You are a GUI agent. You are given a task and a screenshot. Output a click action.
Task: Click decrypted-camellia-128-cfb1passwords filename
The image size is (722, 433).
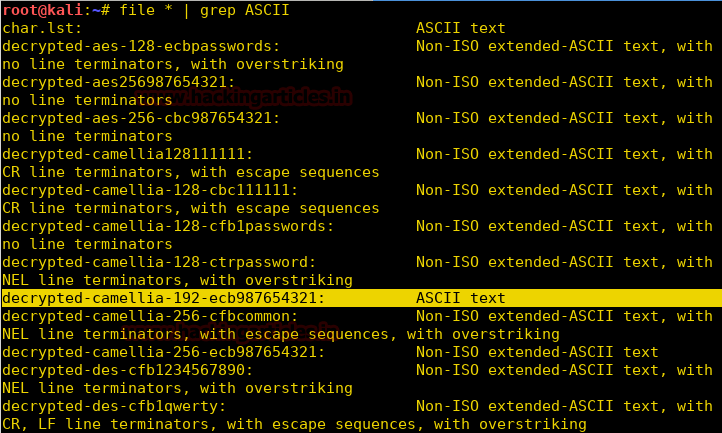167,225
